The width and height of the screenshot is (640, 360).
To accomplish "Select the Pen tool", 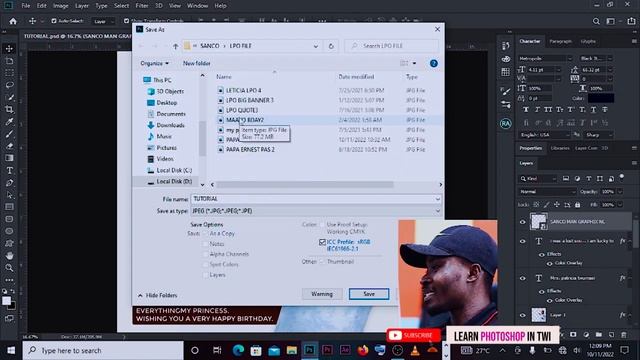I will tap(9, 183).
